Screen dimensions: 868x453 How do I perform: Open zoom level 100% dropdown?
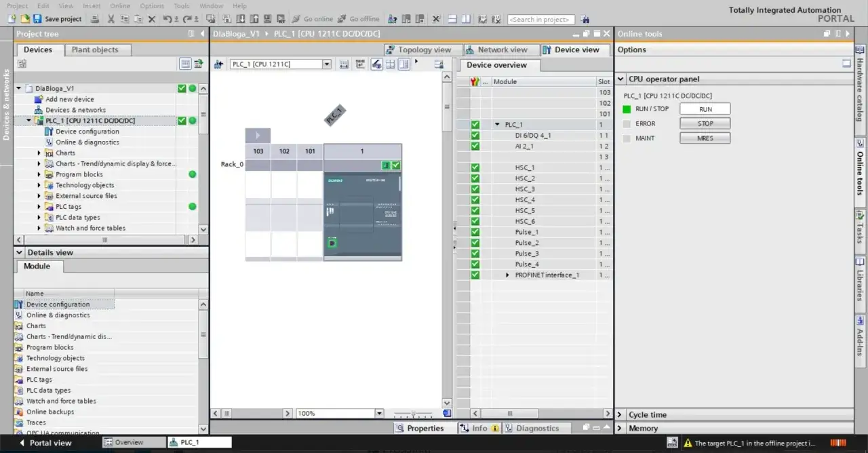coord(379,413)
